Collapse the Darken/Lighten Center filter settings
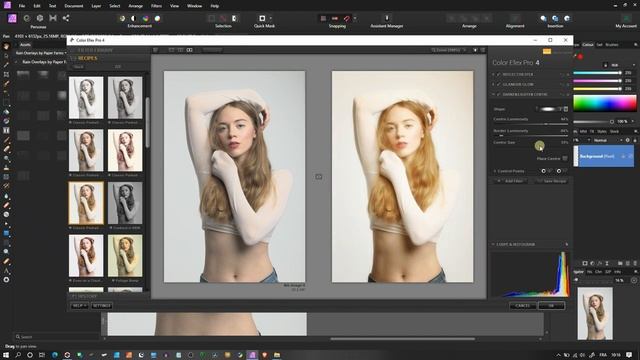The width and height of the screenshot is (640, 360). pyautogui.click(x=493, y=94)
